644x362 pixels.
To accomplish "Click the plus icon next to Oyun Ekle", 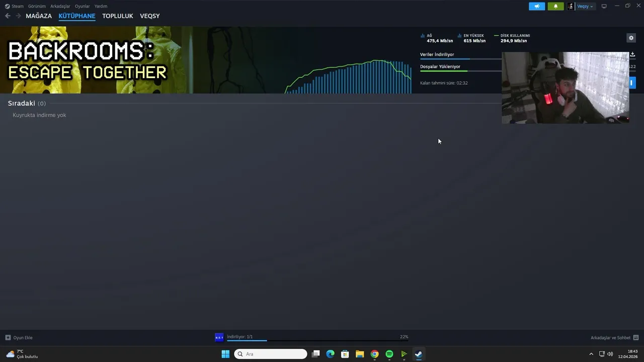I will (8, 337).
